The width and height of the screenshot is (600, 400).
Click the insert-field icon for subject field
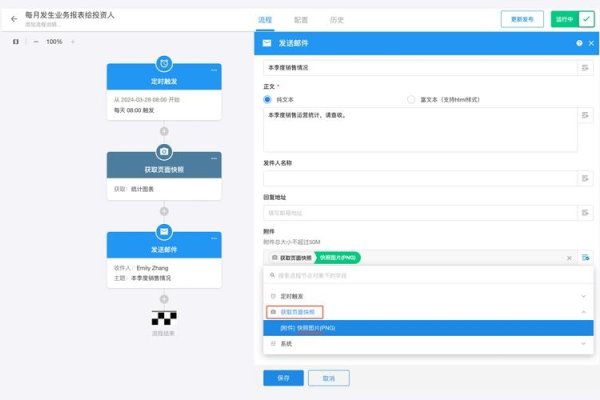tap(585, 68)
